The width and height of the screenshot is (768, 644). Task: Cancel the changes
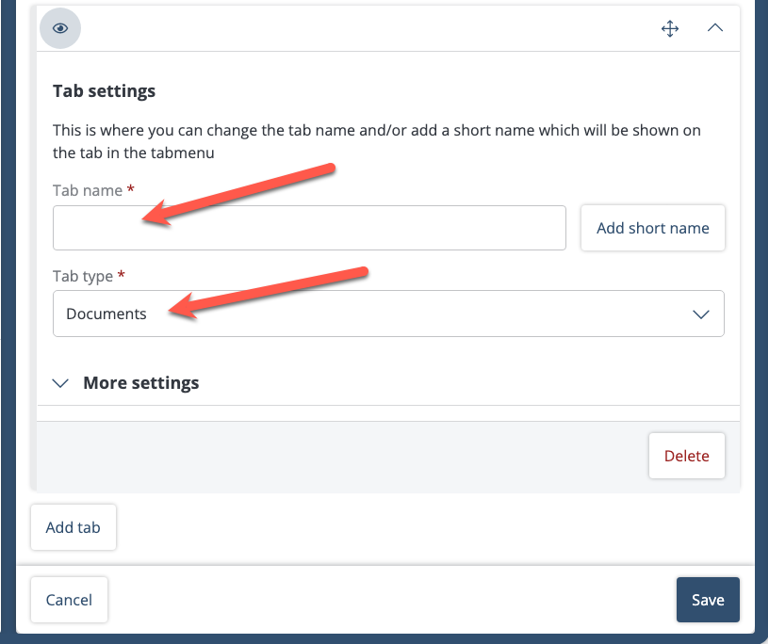(x=69, y=599)
